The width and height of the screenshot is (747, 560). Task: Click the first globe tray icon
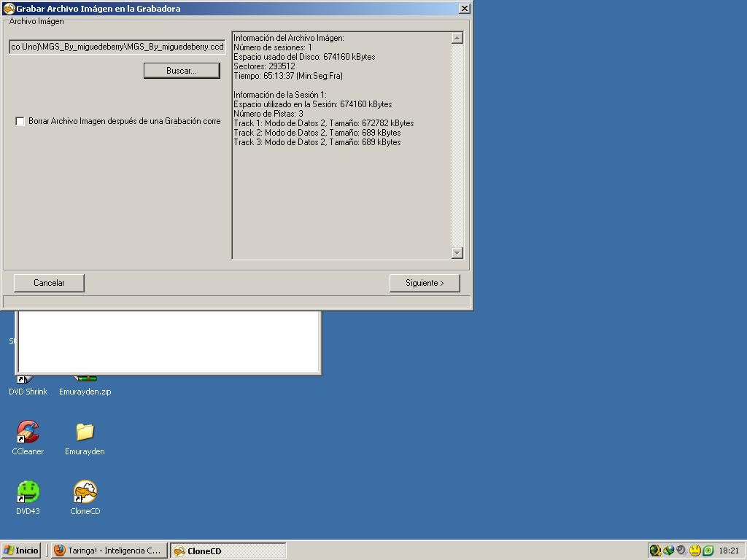pos(656,551)
